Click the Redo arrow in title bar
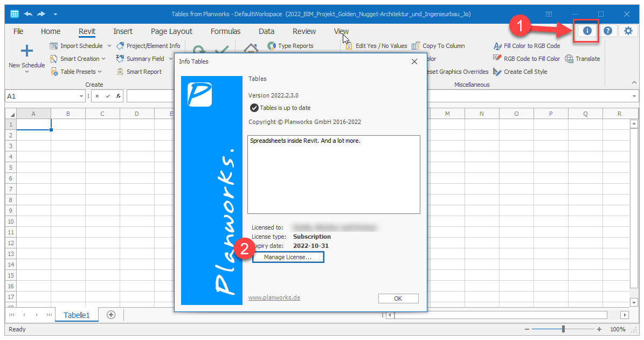This screenshot has height=340, width=644. tap(41, 14)
